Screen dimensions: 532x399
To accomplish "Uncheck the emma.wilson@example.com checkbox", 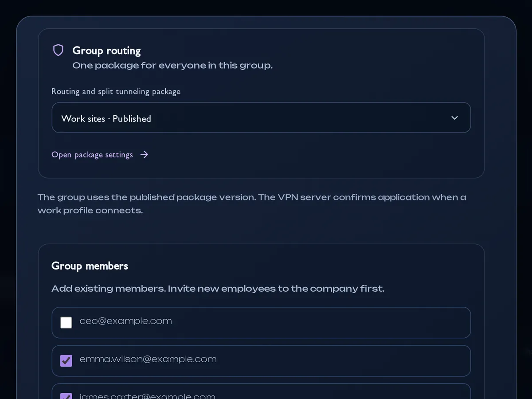I will (x=66, y=360).
